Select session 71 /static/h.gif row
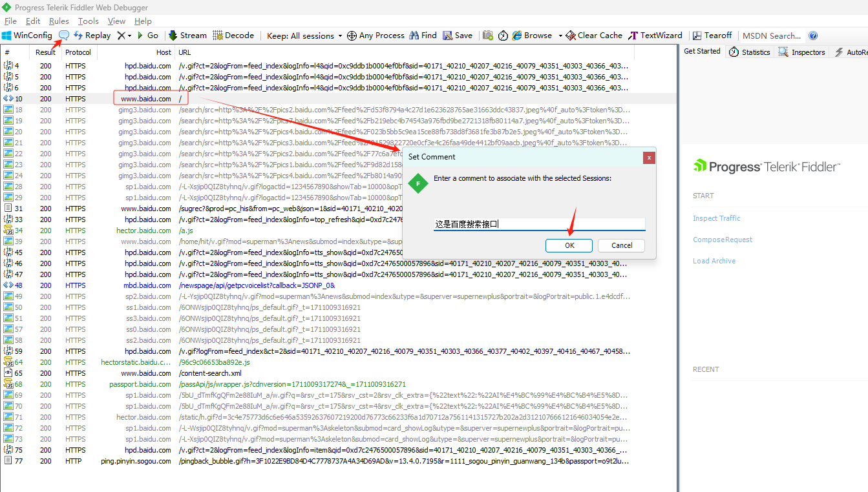868x492 pixels. 339,417
